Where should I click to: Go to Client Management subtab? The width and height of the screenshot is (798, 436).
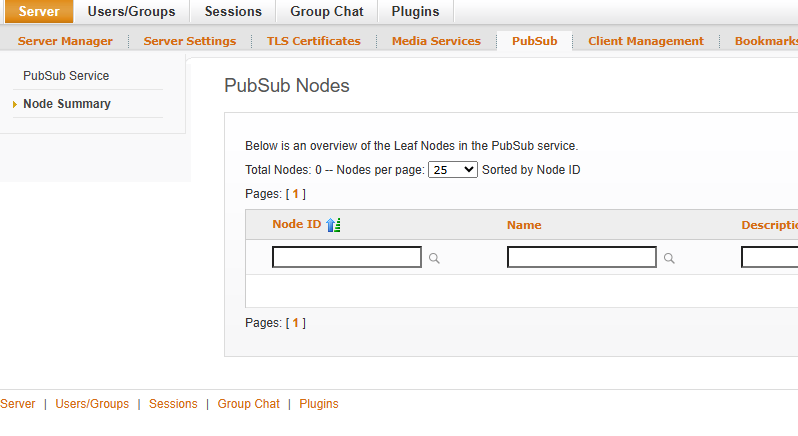(646, 41)
